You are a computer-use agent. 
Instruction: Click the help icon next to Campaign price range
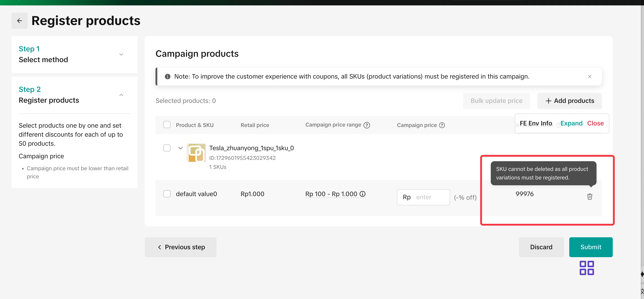367,125
